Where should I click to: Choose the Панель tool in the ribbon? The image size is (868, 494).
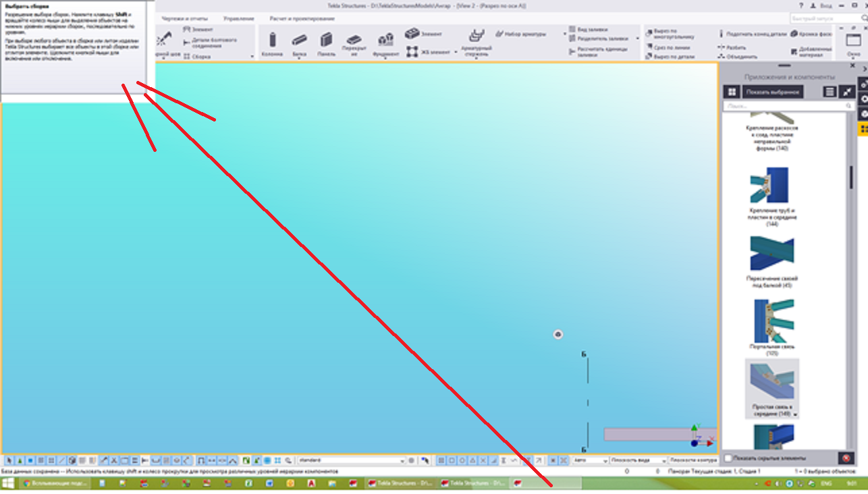(x=326, y=44)
